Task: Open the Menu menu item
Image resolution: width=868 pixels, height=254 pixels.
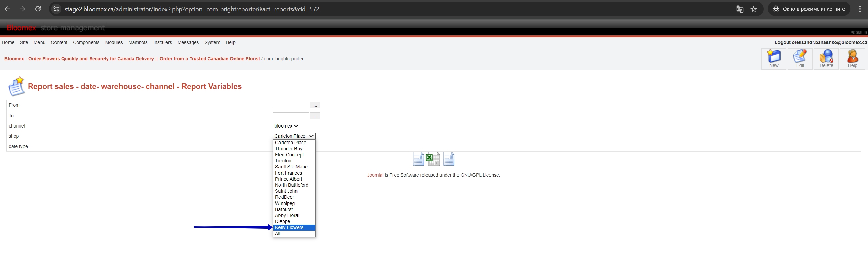Action: point(39,42)
